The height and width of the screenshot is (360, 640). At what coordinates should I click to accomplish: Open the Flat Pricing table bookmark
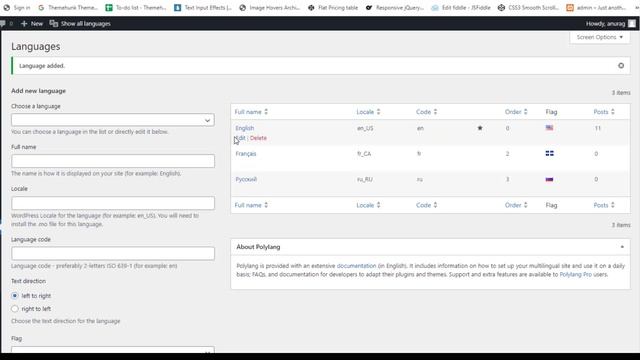333,8
